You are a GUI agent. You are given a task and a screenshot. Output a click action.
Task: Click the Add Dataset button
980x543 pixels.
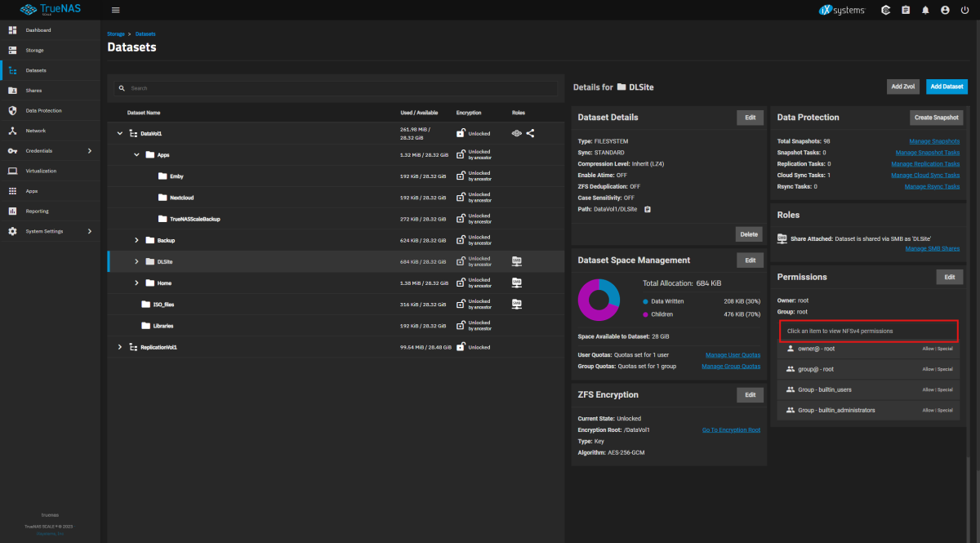pos(947,87)
